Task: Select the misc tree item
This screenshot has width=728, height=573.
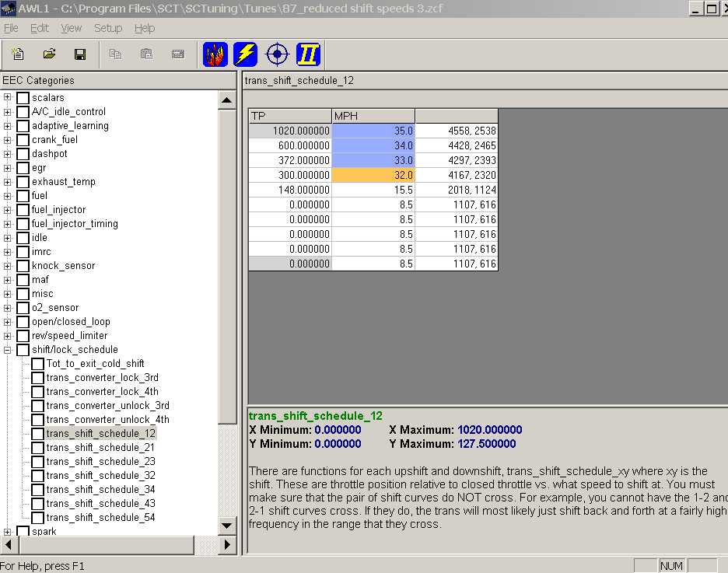Action: (43, 294)
